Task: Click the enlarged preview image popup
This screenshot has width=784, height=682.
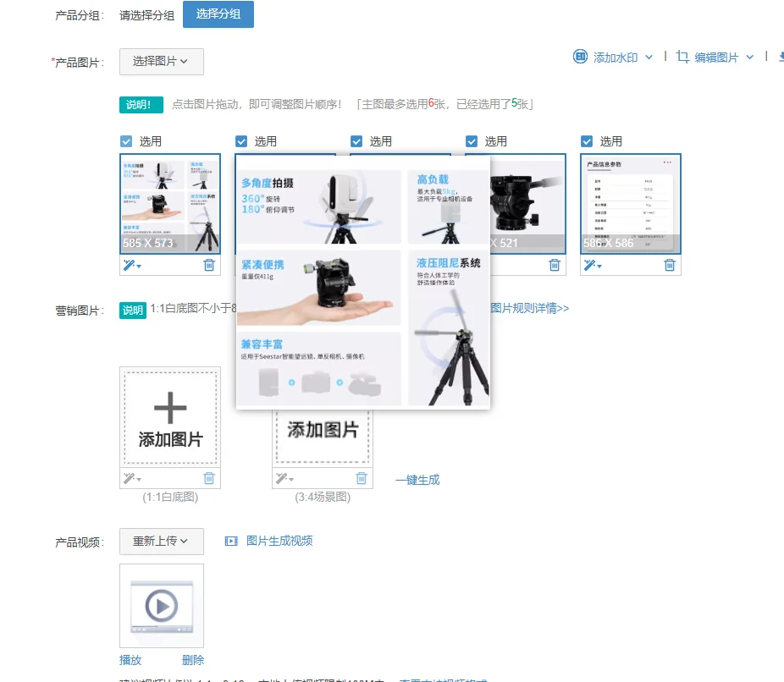Action: pyautogui.click(x=363, y=283)
